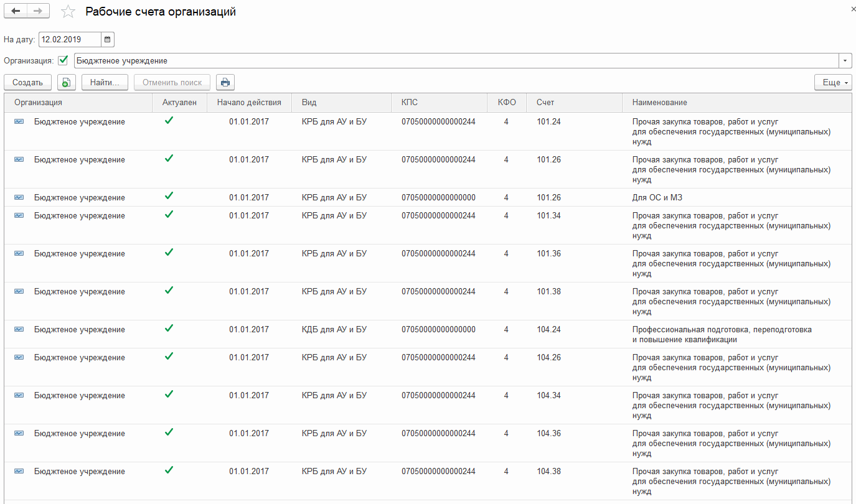Screen dimensions: 856x504
Task: Click the row icon for account 104.34
Action: click(x=19, y=396)
